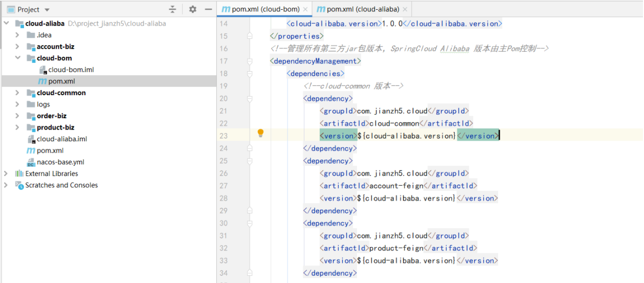Select pom.xml under cloud-bom
The width and height of the screenshot is (644, 283).
62,81
